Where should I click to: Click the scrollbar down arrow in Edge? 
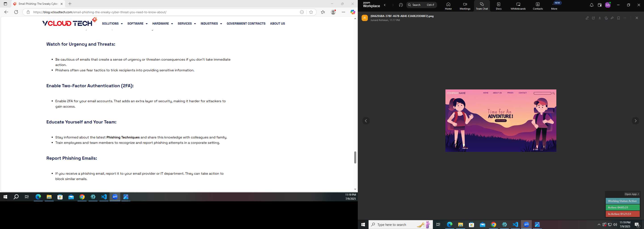coord(355,189)
